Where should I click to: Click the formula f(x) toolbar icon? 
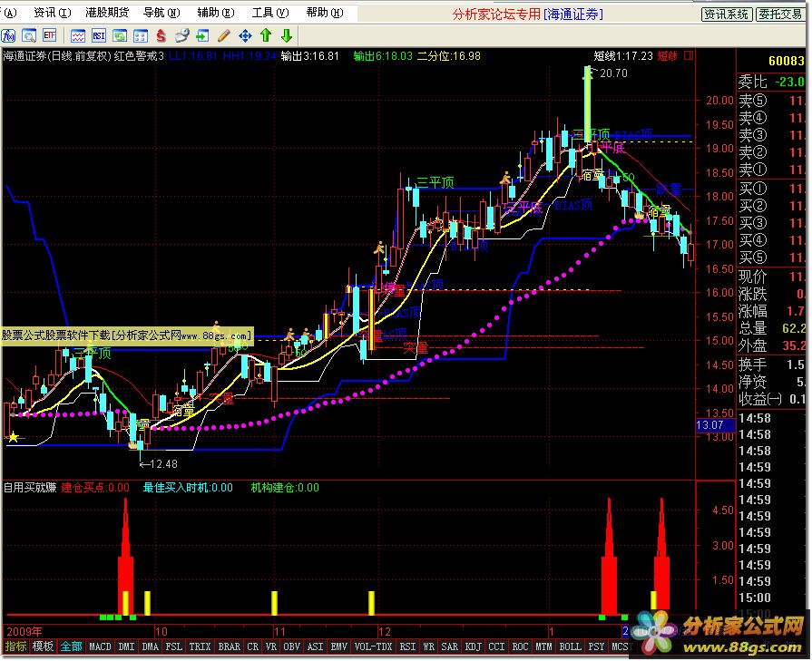[x=9, y=35]
